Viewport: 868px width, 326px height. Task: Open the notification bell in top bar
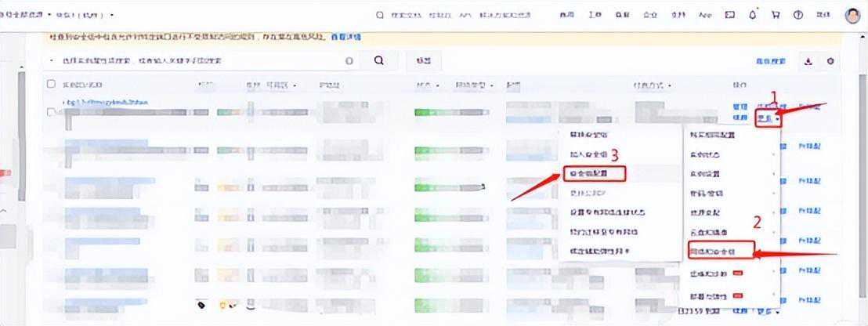coord(753,15)
